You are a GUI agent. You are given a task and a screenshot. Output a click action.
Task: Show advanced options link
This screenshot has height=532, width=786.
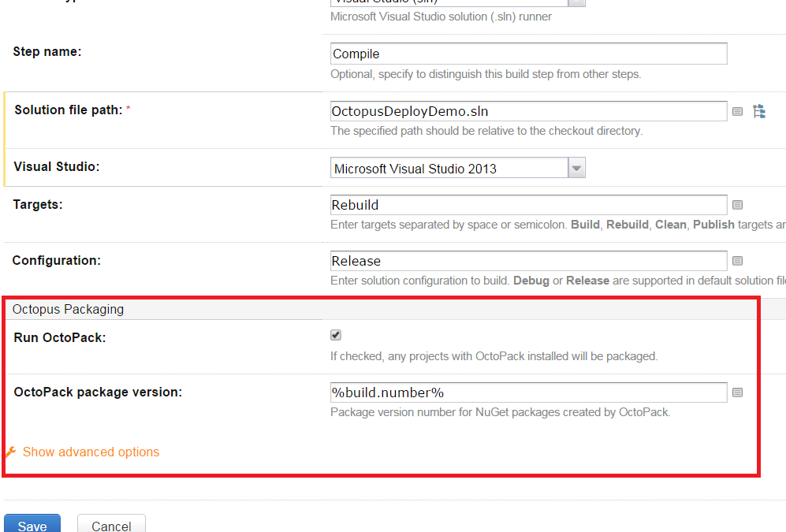91,452
